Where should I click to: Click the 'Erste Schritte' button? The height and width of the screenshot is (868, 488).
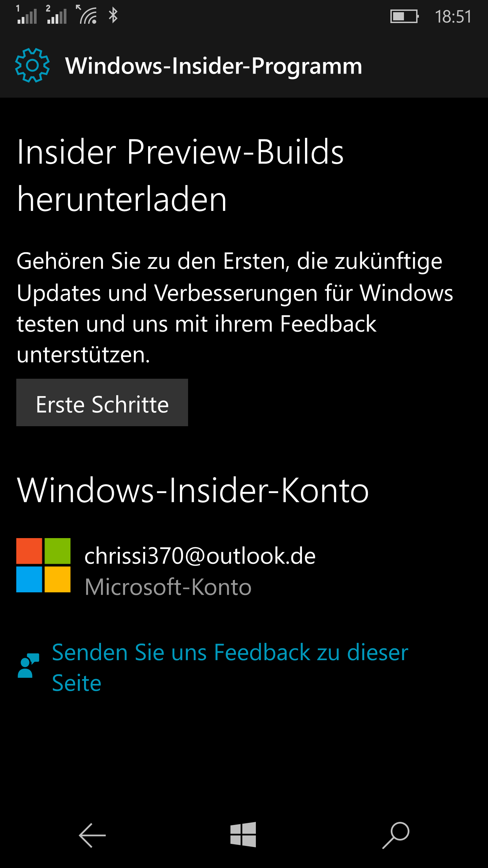coord(102,402)
